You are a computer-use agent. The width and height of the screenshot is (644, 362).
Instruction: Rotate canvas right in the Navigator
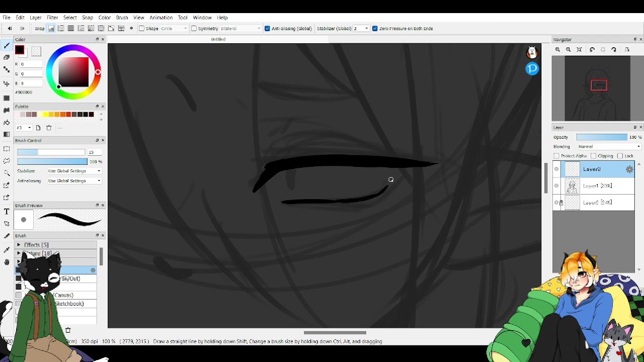pos(614,50)
